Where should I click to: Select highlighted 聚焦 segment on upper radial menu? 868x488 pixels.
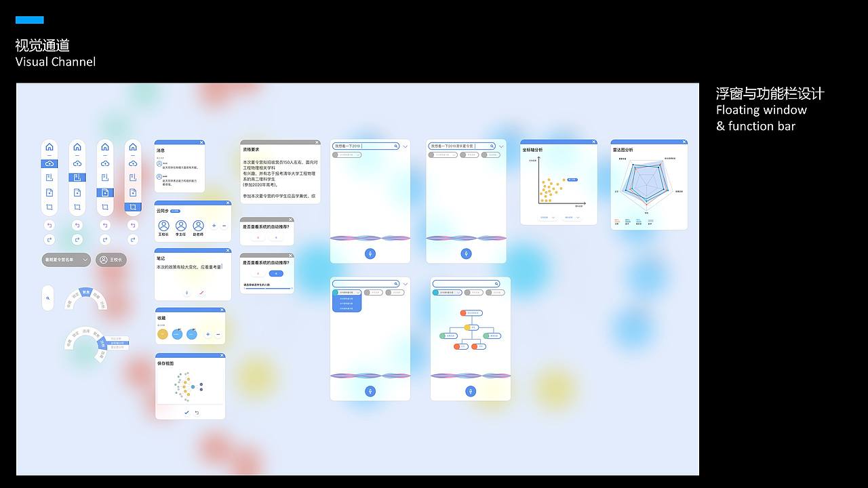(x=86, y=292)
